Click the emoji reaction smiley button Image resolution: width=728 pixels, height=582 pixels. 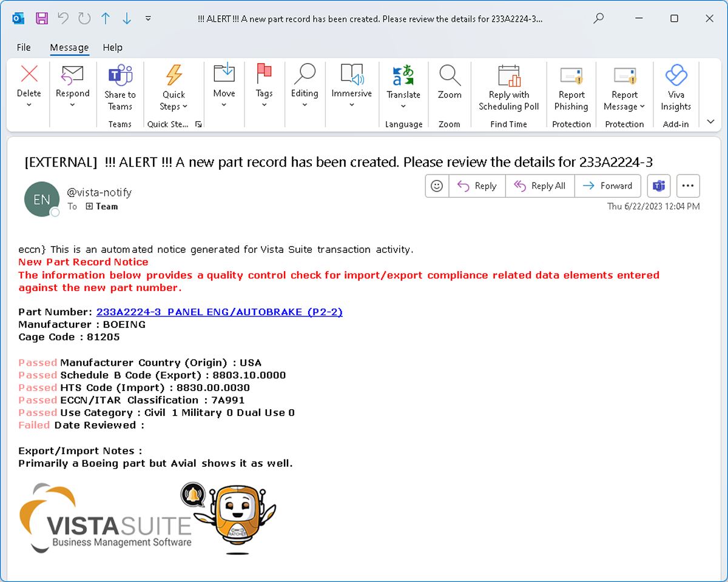[x=437, y=186]
